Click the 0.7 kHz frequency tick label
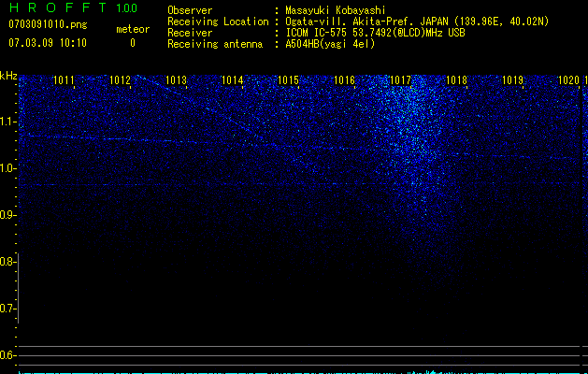588x374 pixels. pyautogui.click(x=7, y=309)
